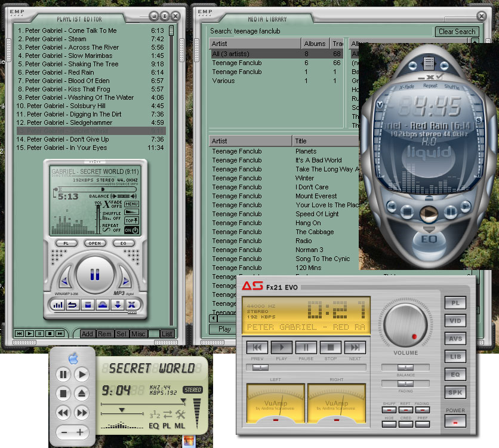Screen dimensions: 499x448
Task: Toggle Repeat on the Liquid player
Action: pyautogui.click(x=430, y=85)
